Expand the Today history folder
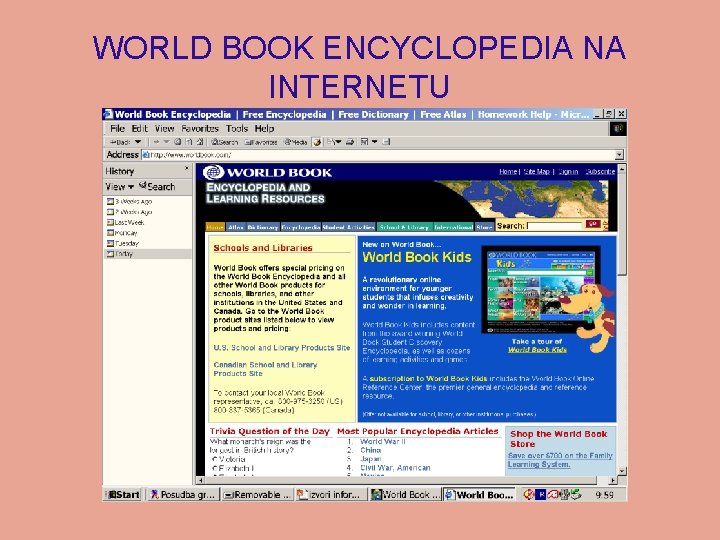 (120, 254)
